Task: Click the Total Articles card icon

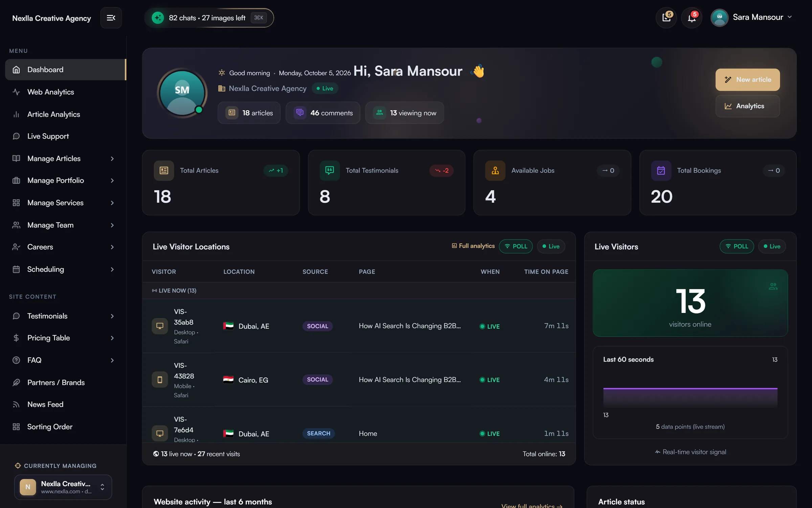Action: [x=164, y=170]
